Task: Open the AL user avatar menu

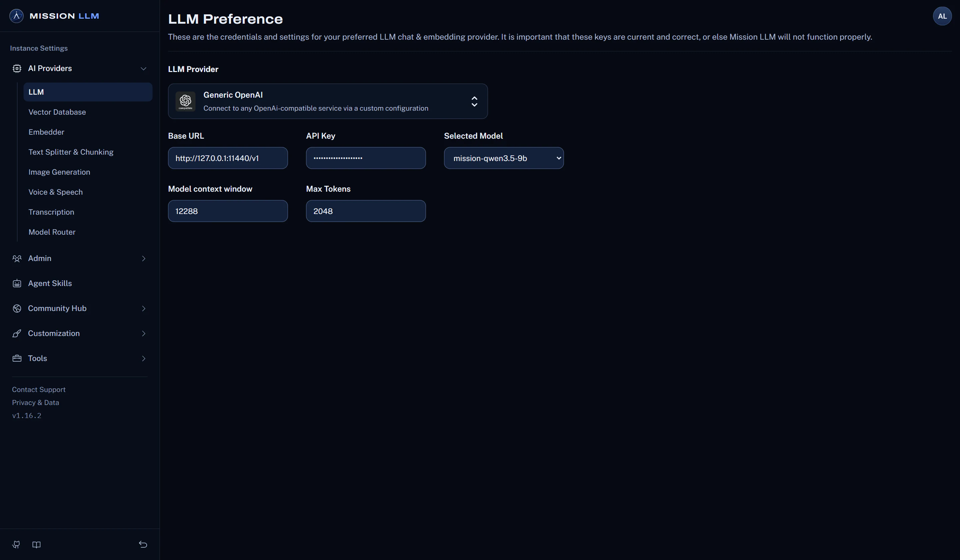Action: tap(942, 16)
